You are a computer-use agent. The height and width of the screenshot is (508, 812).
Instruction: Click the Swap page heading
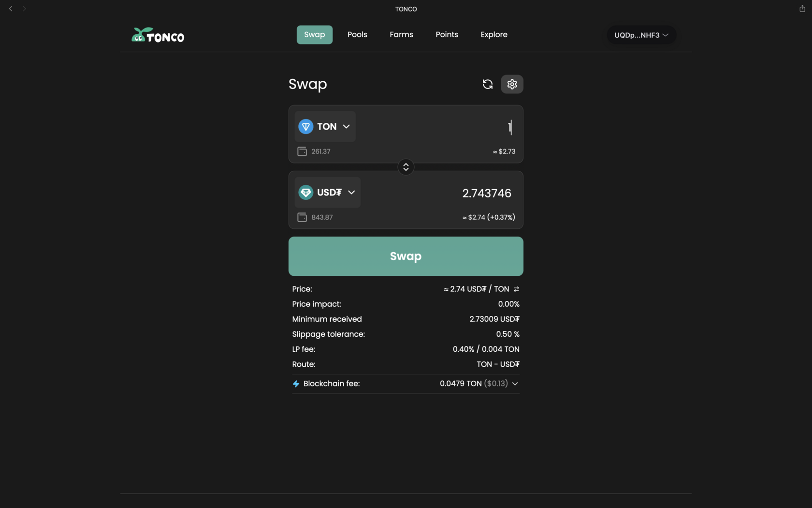(x=308, y=84)
